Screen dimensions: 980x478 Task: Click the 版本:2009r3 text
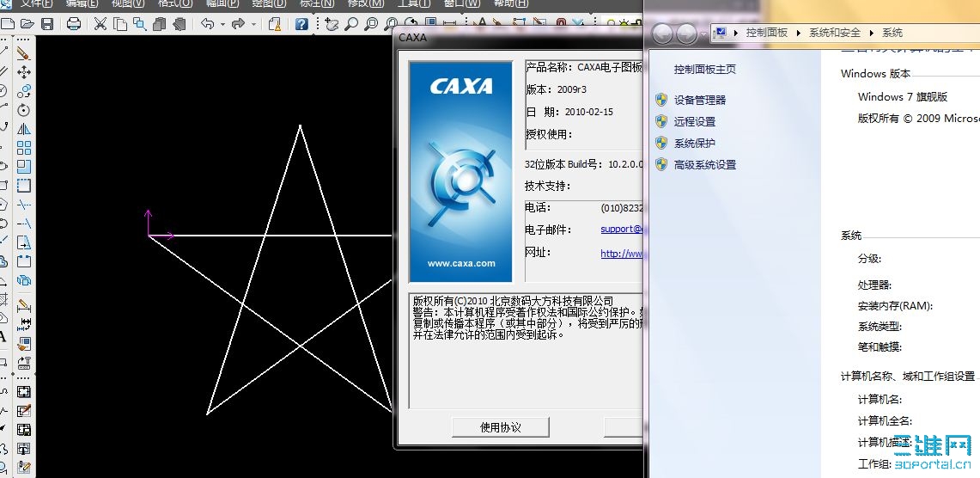(557, 89)
